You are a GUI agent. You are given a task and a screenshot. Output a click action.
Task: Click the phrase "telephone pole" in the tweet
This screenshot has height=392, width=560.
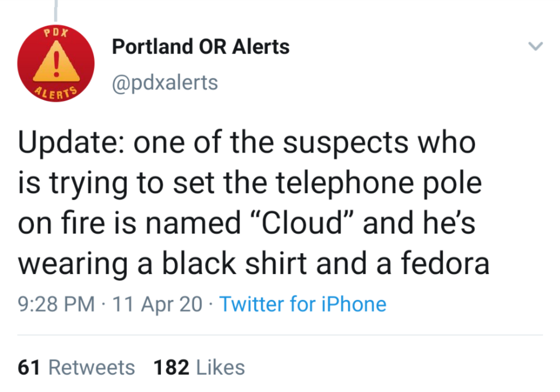[378, 183]
